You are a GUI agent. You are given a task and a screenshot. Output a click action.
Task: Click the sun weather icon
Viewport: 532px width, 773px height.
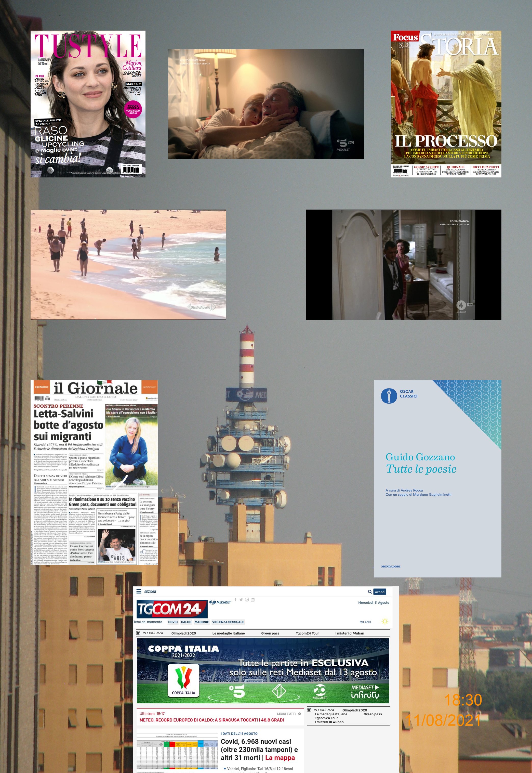tap(385, 622)
